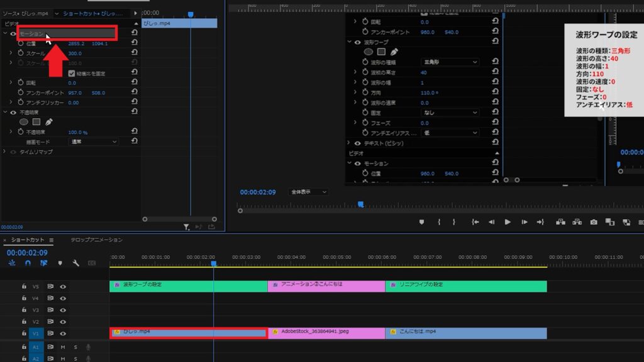Toggle the stopwatch for 位置 in effect controls

tap(21, 43)
